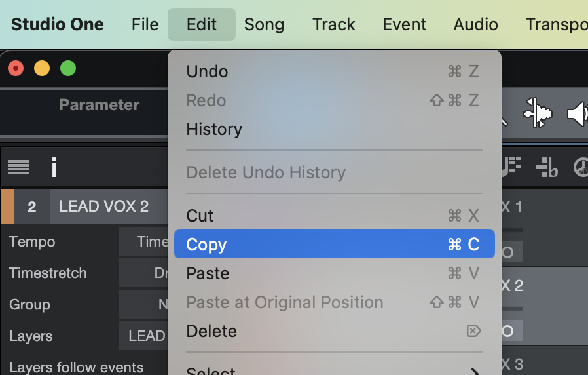Select the Bend tool waveform icon

click(538, 114)
